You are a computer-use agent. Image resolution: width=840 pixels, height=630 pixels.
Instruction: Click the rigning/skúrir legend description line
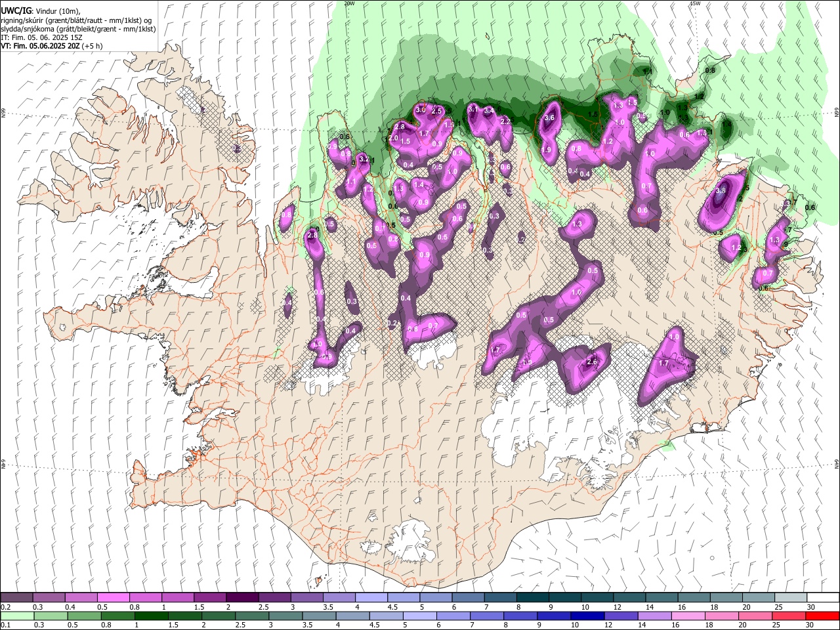(76, 20)
